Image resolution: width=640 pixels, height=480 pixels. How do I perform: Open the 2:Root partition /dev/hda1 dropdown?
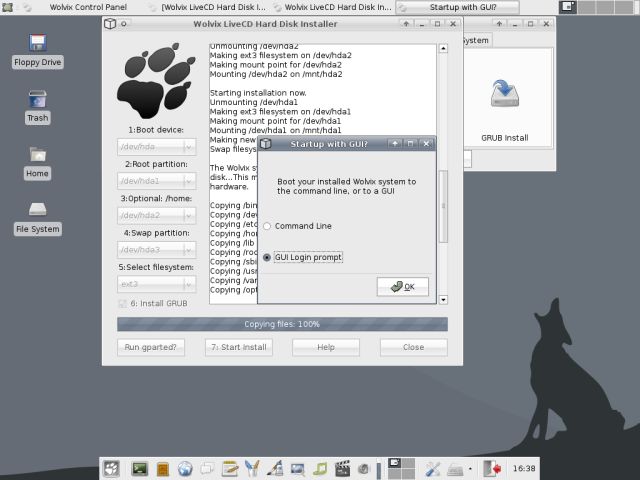[156, 181]
